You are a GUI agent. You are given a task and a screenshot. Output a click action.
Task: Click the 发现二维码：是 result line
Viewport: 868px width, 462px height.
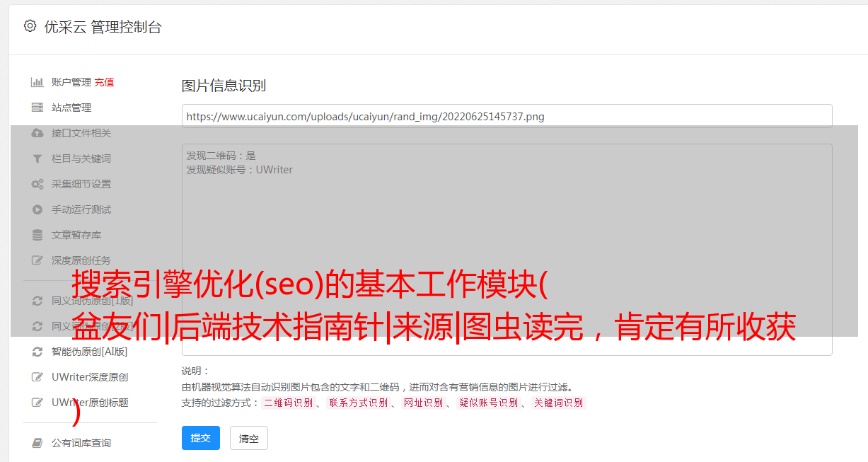click(x=221, y=156)
